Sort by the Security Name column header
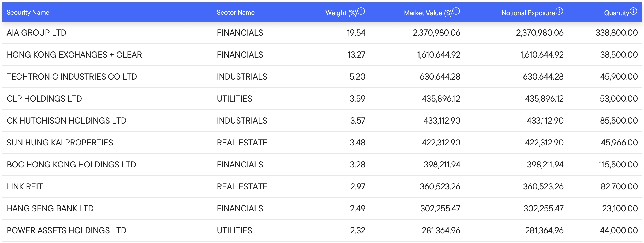Image resolution: width=644 pixels, height=243 pixels. (x=28, y=13)
